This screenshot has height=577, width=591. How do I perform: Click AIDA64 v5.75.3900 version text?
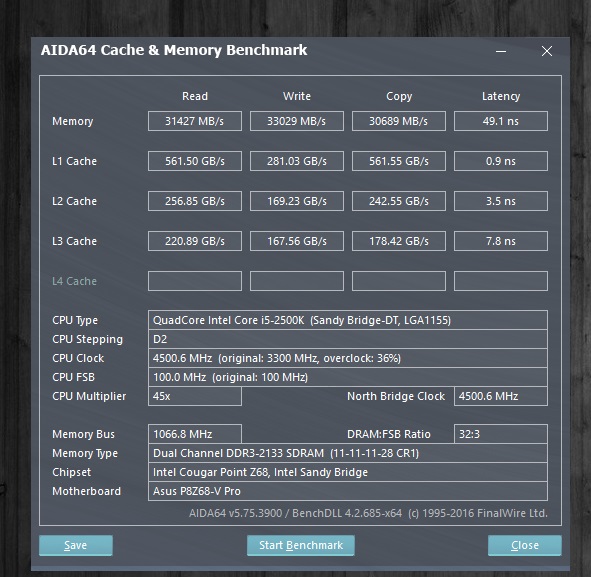(x=368, y=513)
